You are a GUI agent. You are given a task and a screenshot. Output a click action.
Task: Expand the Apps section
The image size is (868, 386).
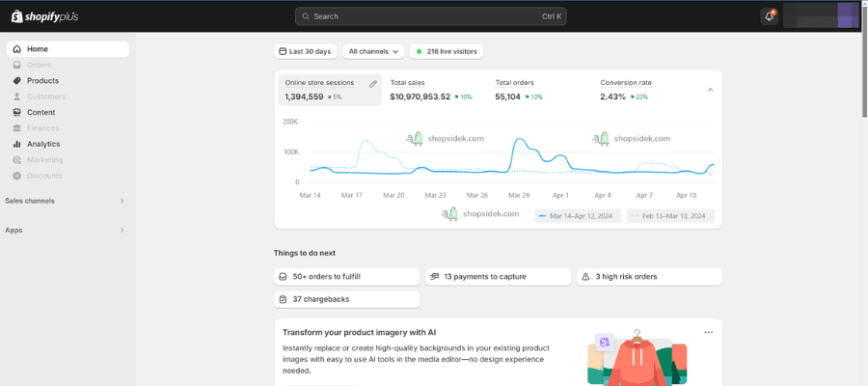click(x=122, y=231)
